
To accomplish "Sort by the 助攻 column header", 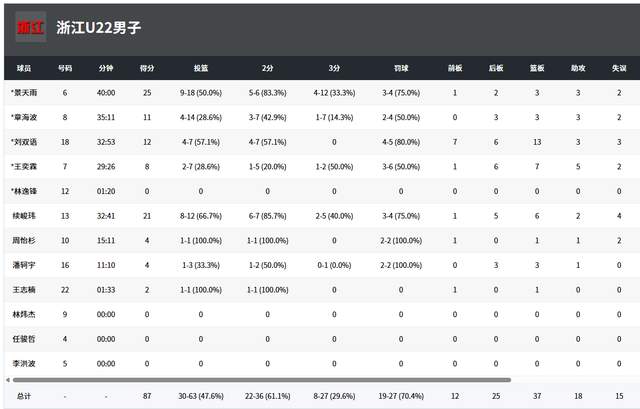I will click(x=578, y=68).
